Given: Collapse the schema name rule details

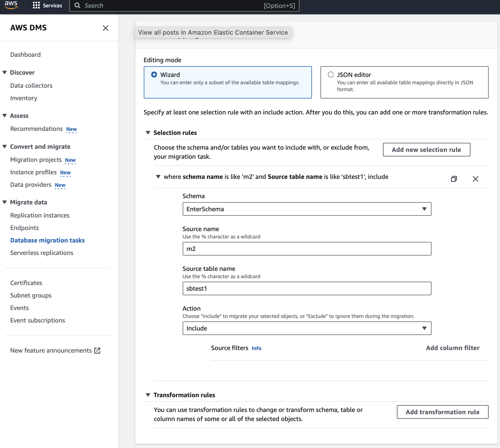Looking at the screenshot, I should tap(158, 177).
